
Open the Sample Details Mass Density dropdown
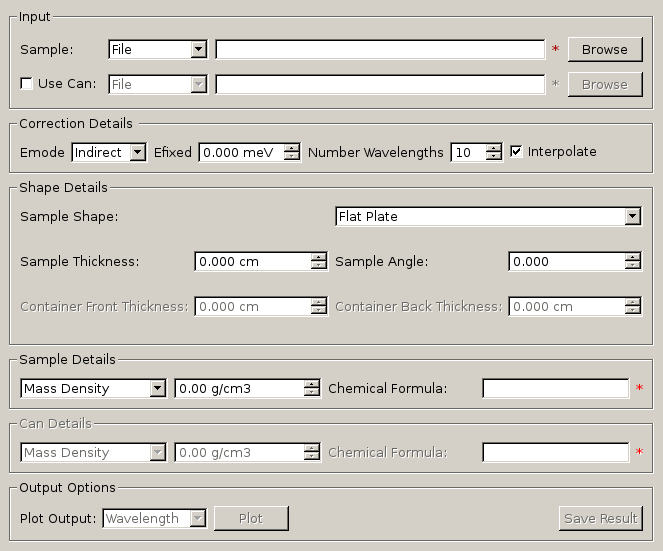pos(93,388)
